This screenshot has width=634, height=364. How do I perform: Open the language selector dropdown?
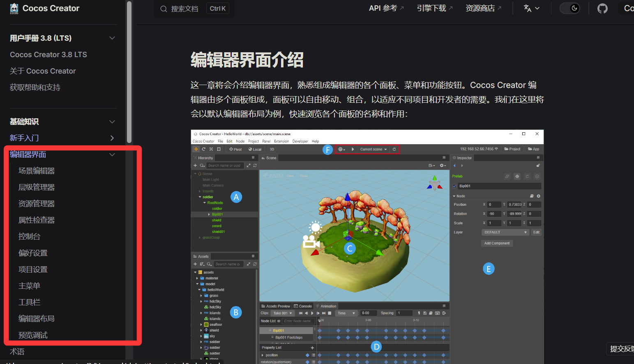tap(531, 8)
